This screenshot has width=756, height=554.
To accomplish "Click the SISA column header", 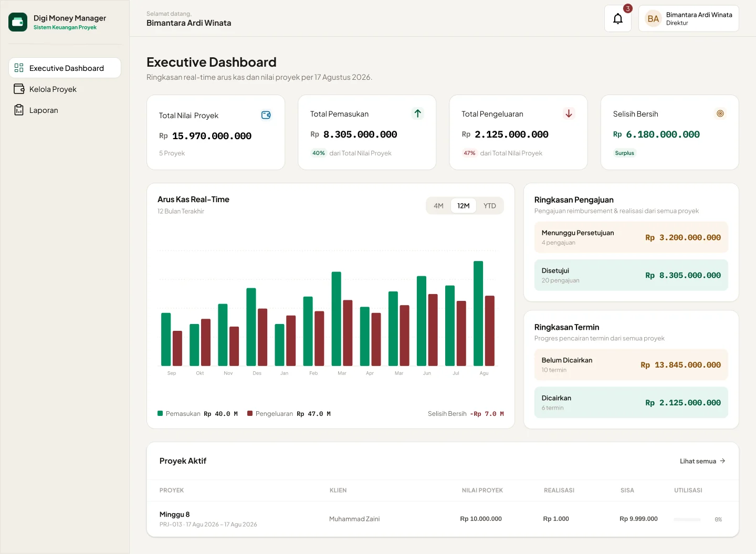I will click(627, 490).
